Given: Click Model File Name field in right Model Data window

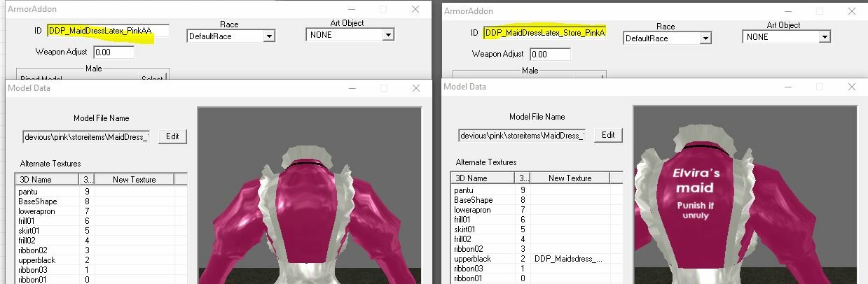Looking at the screenshot, I should click(523, 136).
